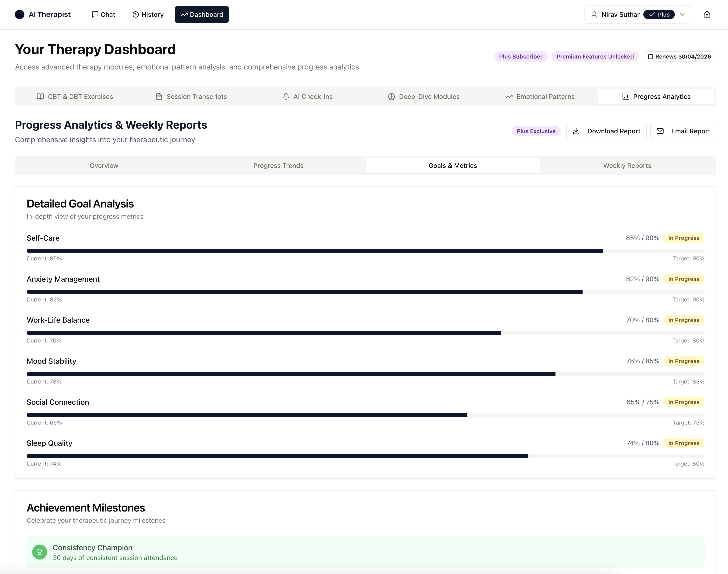This screenshot has width=728, height=574.
Task: Select the Overview sub-tab
Action: click(104, 165)
